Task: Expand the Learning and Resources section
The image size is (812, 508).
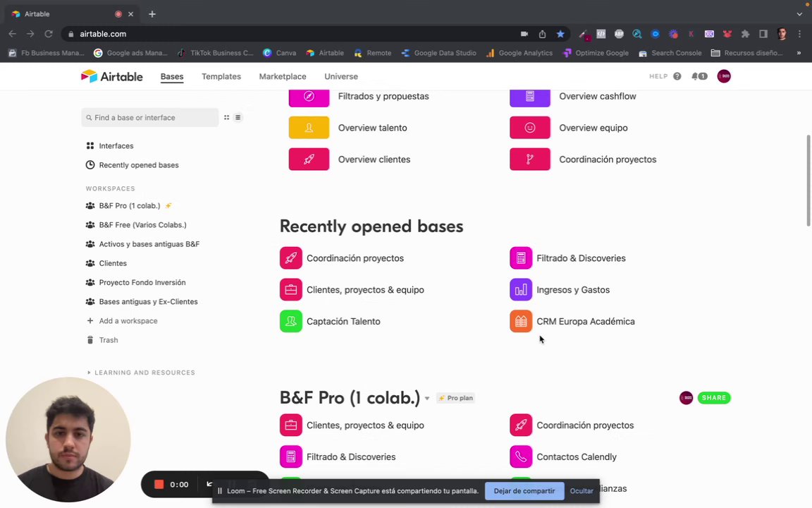Action: click(x=141, y=373)
